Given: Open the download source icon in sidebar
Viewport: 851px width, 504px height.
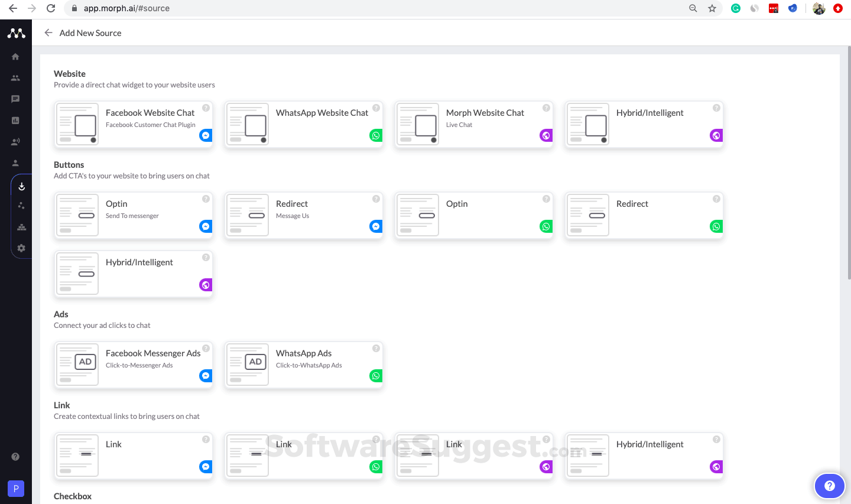Looking at the screenshot, I should [x=21, y=187].
